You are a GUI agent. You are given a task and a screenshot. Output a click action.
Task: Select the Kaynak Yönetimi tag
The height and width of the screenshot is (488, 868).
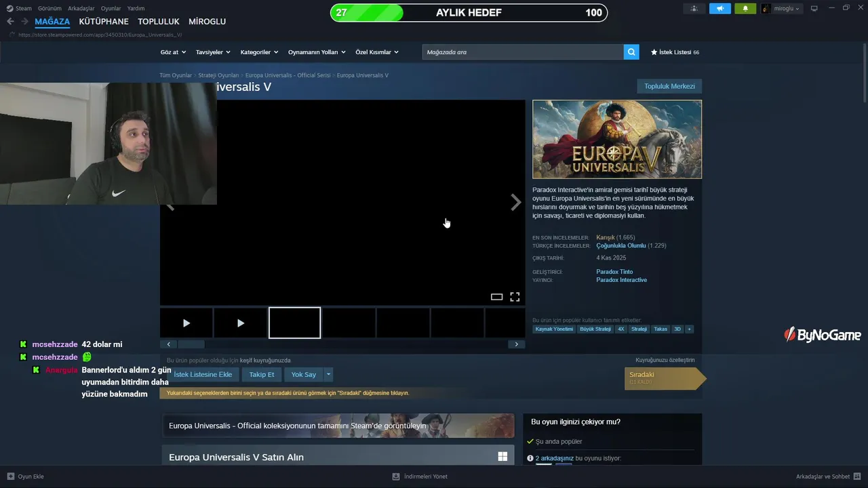[x=554, y=329]
